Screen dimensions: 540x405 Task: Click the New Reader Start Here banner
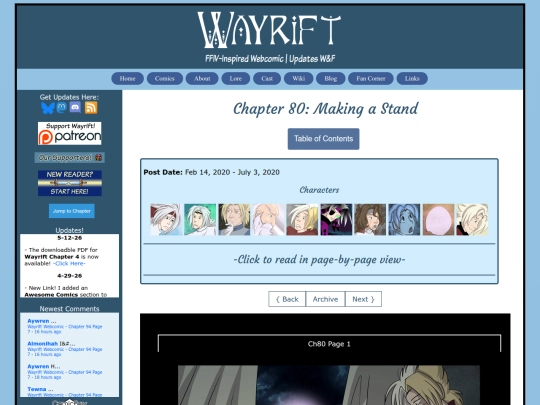70,183
